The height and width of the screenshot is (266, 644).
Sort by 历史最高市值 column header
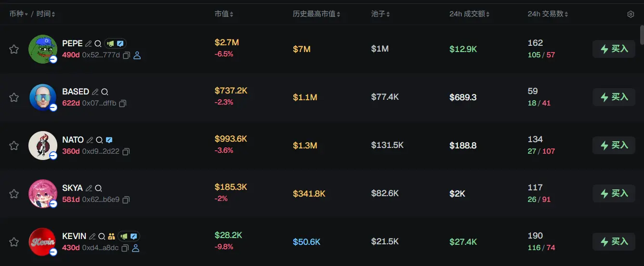tap(316, 14)
